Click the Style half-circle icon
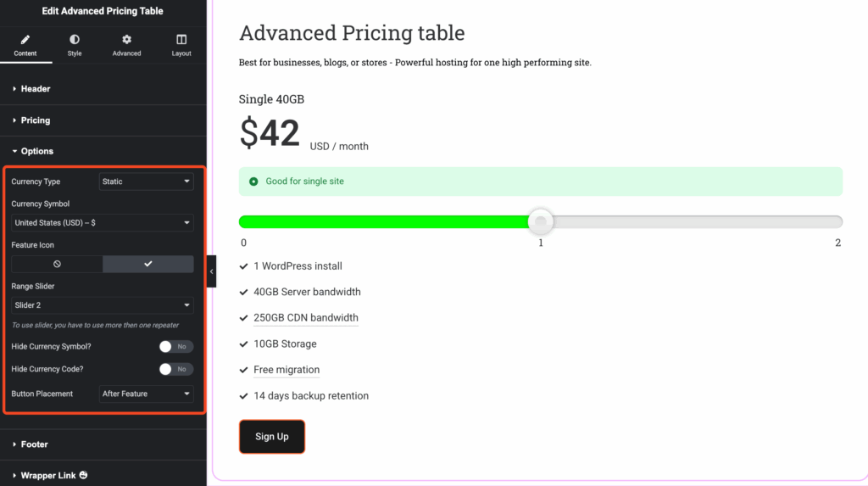The height and width of the screenshot is (486, 868). coord(75,40)
